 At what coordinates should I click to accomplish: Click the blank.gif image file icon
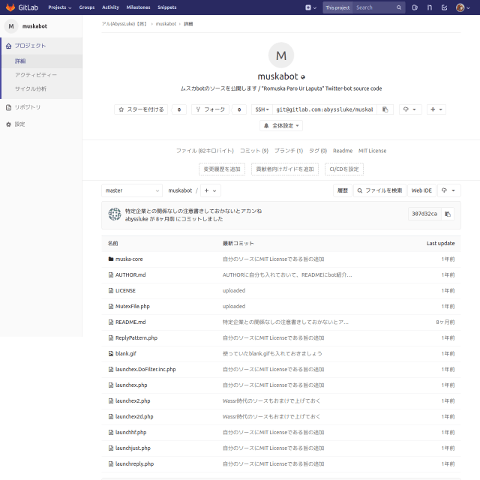111,354
